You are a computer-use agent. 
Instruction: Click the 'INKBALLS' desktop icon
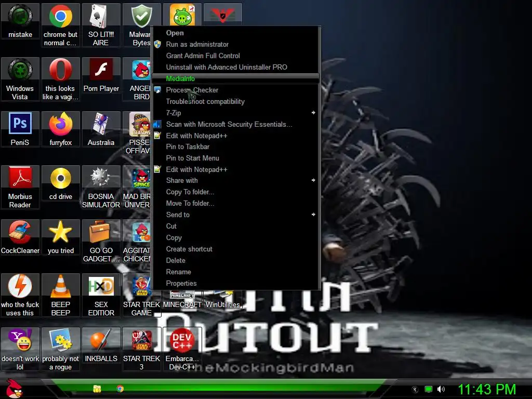(101, 345)
